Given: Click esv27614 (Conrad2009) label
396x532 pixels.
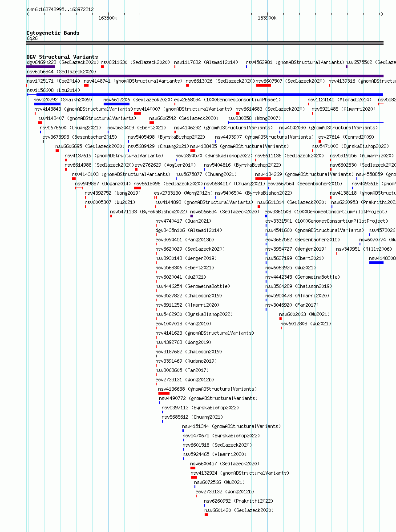Looking at the screenshot, I should coord(346,137).
